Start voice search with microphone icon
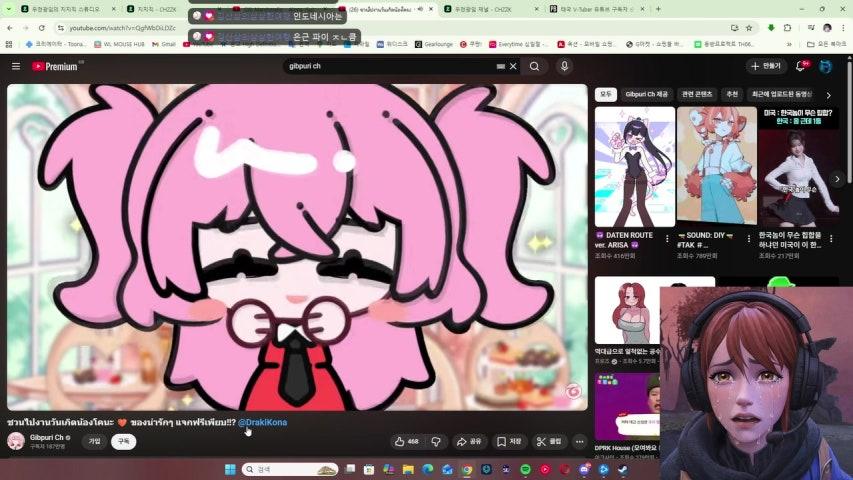Image resolution: width=853 pixels, height=480 pixels. [x=564, y=66]
